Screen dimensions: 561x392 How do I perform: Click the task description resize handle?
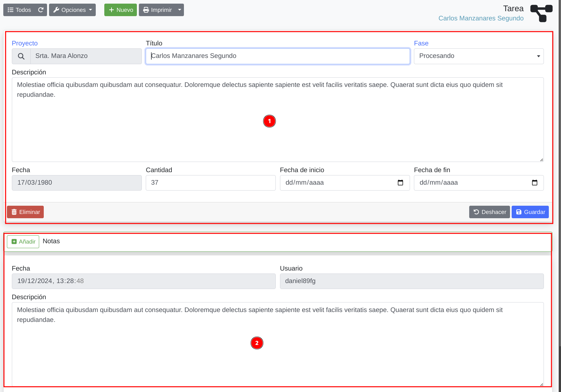541,160
